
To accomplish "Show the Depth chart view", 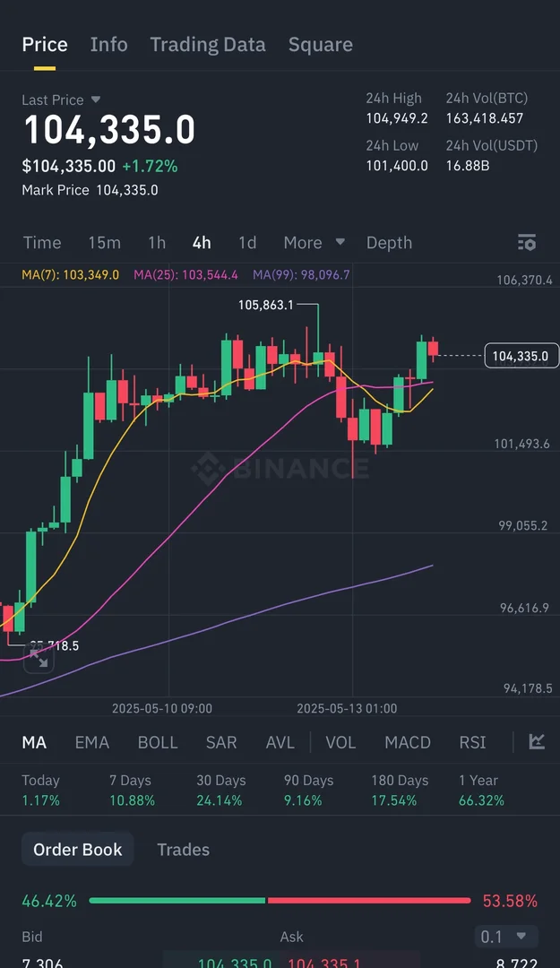I will point(389,243).
